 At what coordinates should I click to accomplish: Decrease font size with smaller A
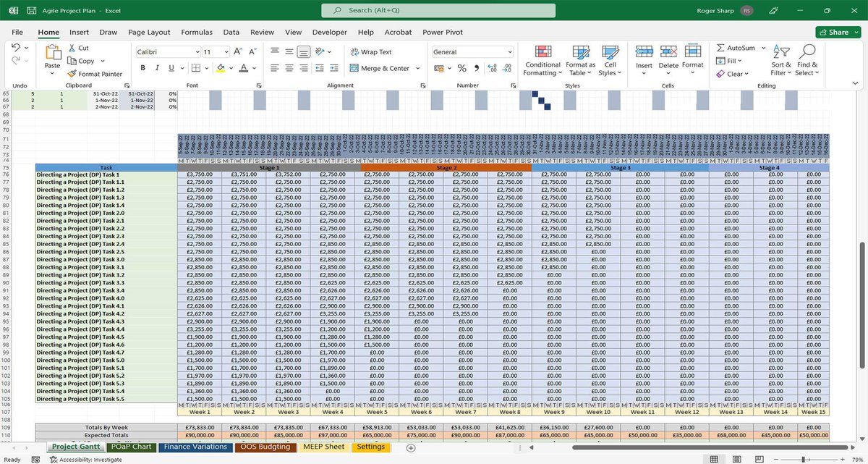click(x=252, y=52)
